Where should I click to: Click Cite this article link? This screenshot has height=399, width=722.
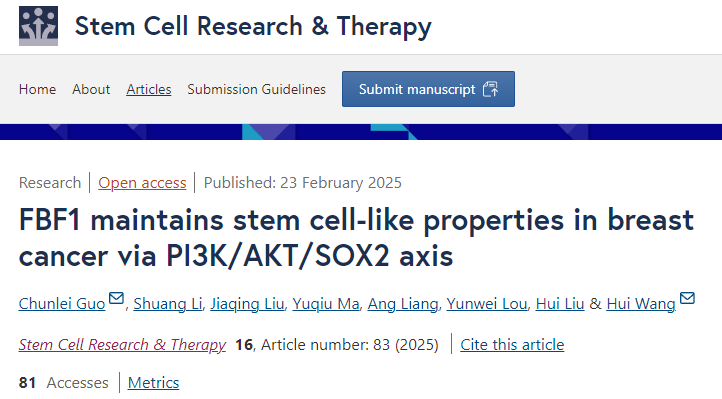pyautogui.click(x=512, y=345)
